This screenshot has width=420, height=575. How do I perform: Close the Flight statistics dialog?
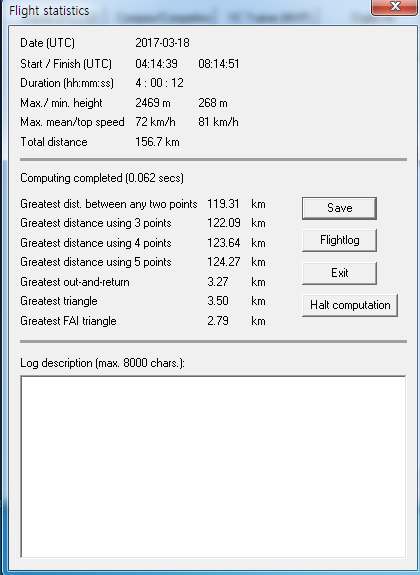coord(395,7)
